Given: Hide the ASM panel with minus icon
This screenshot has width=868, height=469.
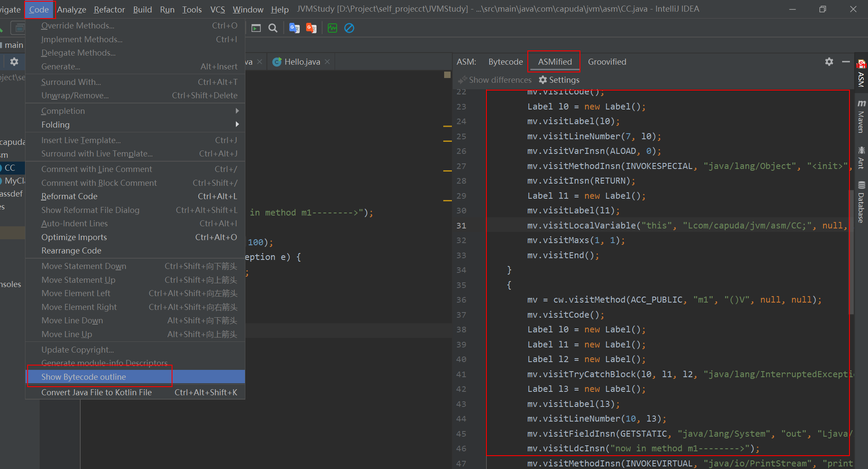Looking at the screenshot, I should click(x=846, y=62).
